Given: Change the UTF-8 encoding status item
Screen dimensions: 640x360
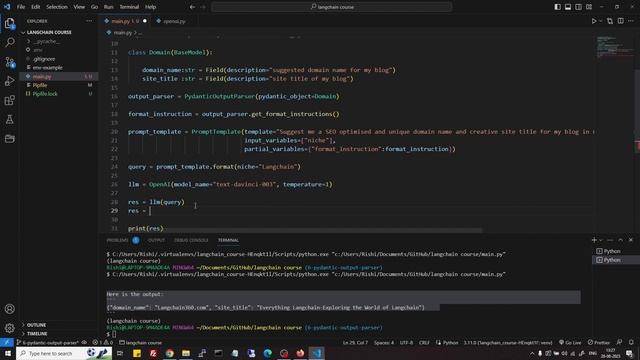Looking at the screenshot, I should click(407, 342).
